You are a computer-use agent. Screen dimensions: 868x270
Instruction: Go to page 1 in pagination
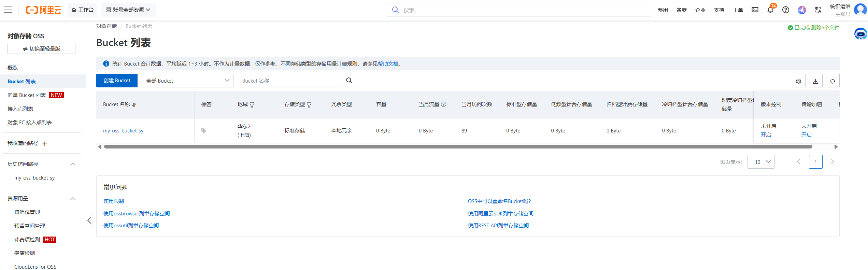pos(816,162)
